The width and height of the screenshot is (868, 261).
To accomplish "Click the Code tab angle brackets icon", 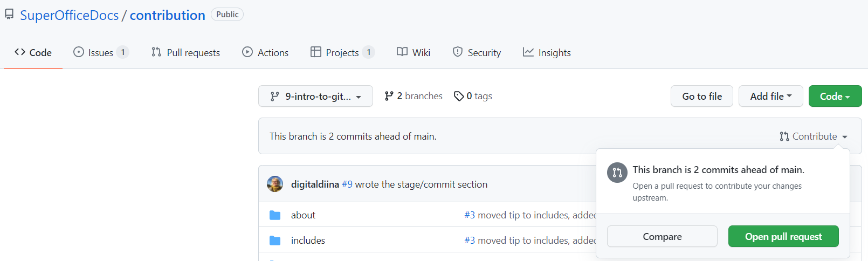I will (20, 52).
